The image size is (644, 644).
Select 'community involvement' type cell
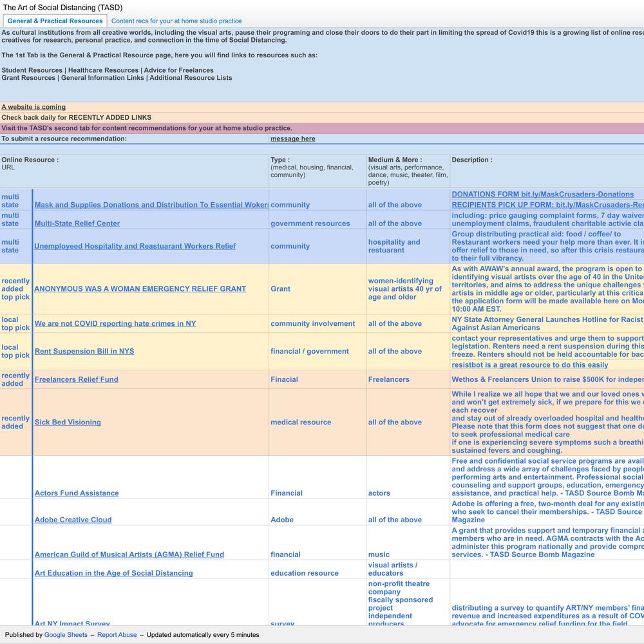point(317,324)
